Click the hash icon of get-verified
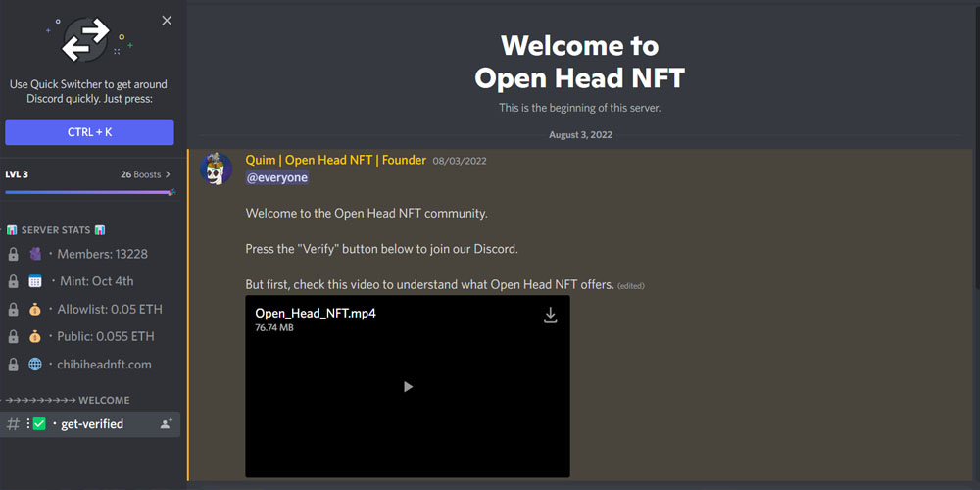 point(13,424)
